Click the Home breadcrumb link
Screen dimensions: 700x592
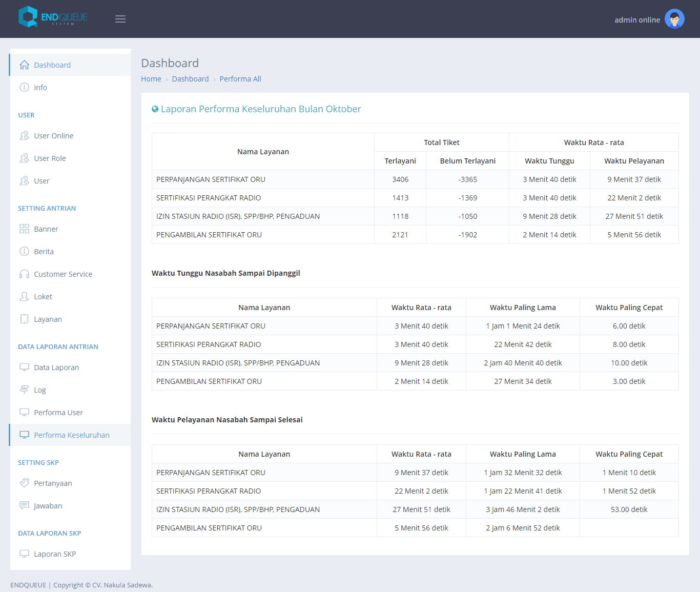151,79
